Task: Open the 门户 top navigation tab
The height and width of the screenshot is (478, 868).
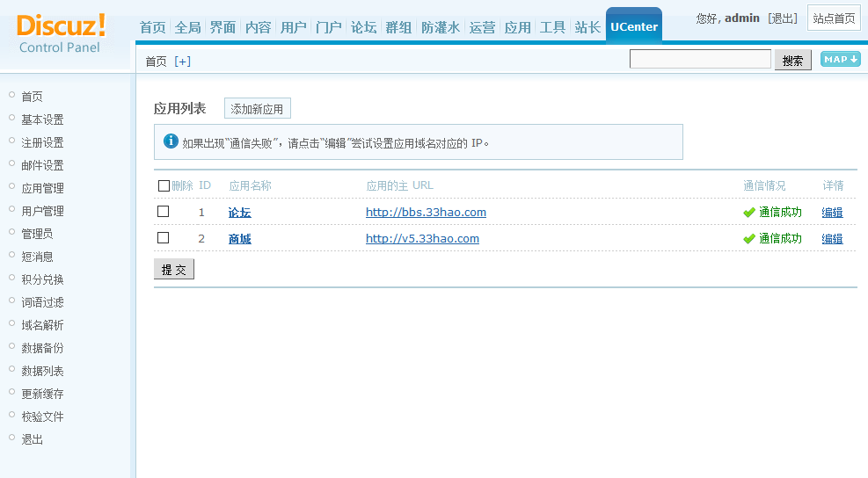Action: [328, 27]
